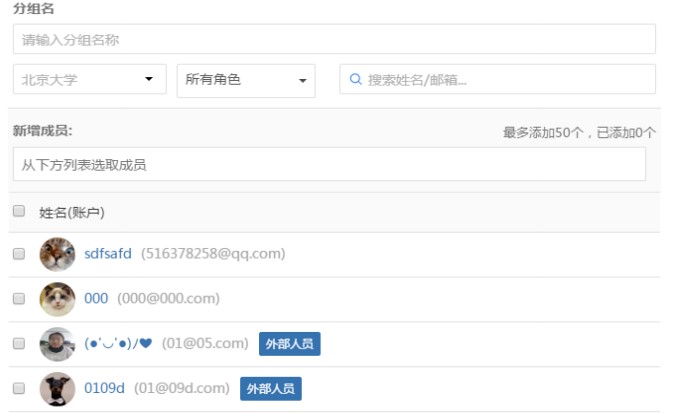
Task: Click email text (516378258@qq.com)
Action: coord(213,253)
